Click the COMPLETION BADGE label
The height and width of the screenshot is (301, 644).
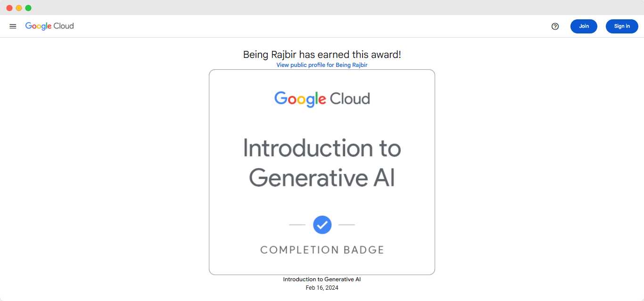click(322, 250)
